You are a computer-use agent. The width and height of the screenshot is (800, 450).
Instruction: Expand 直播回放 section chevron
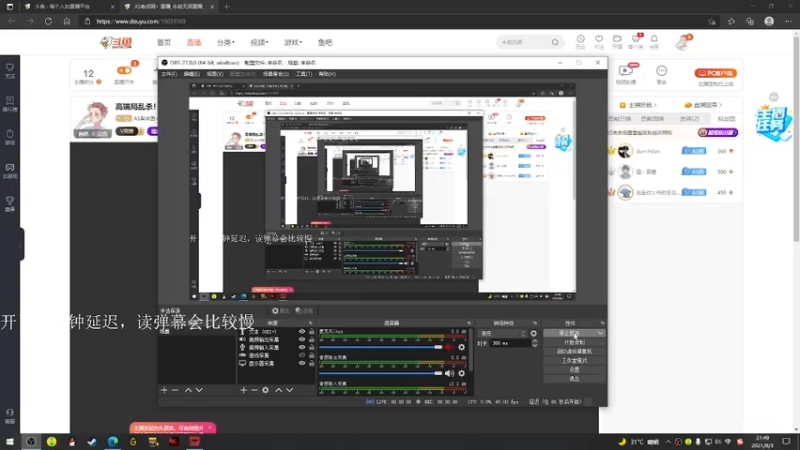pos(720,105)
